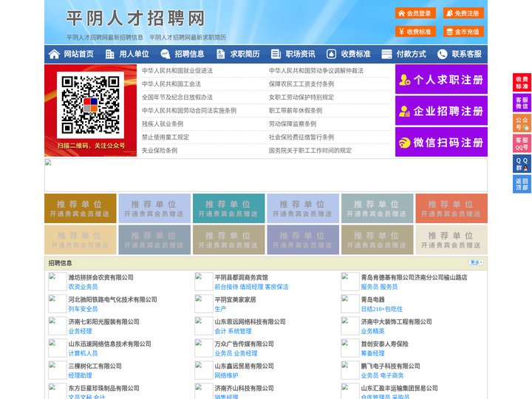Open 失业保险条例 link
The image size is (532, 399).
(x=160, y=150)
